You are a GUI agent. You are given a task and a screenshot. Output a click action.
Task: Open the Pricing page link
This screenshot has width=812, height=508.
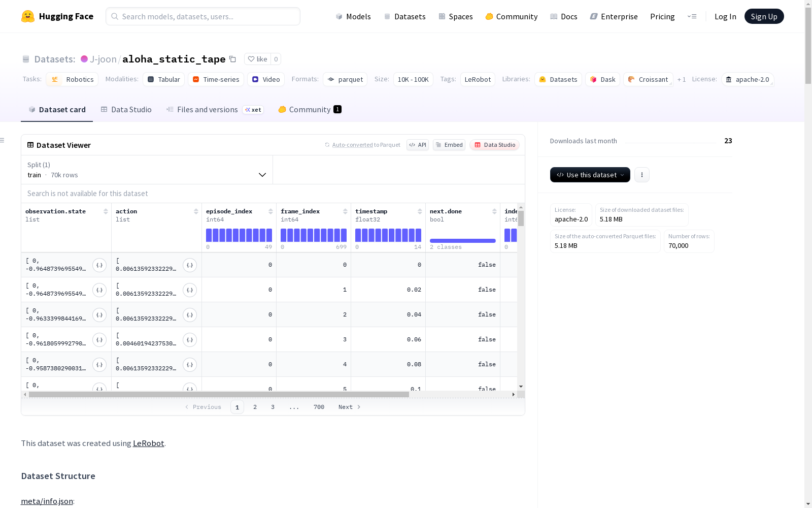[662, 16]
